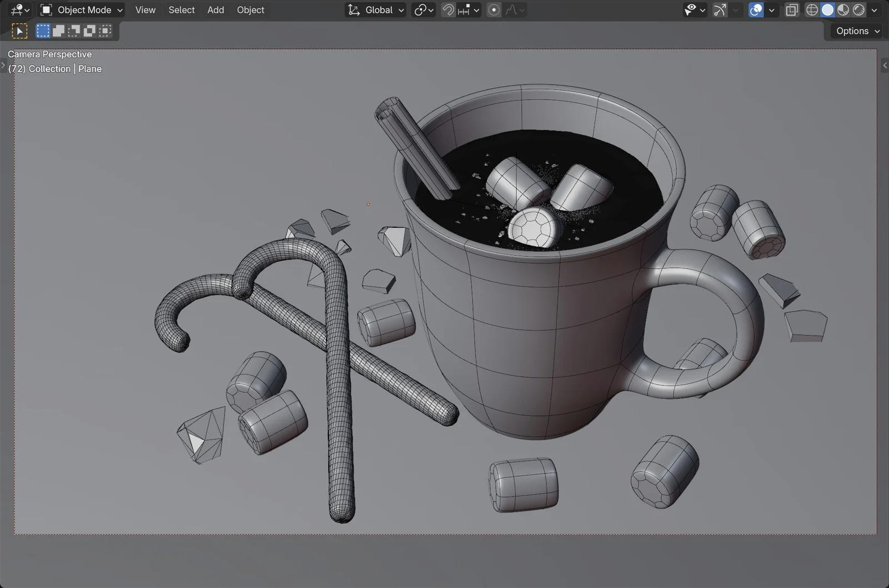Viewport: 889px width, 588px height.
Task: Open the proportional editing falloff icon
Action: click(512, 9)
